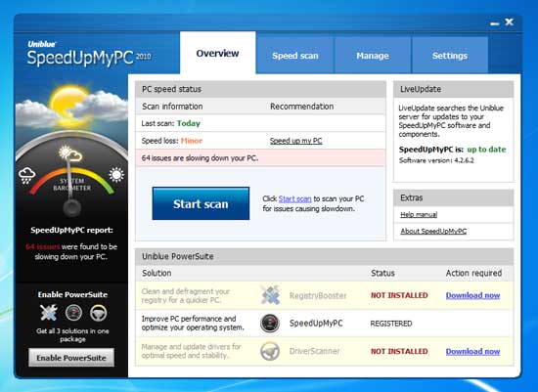Click the SpeedUpMyPC product name in table
The image size is (538, 392).
pyautogui.click(x=316, y=324)
